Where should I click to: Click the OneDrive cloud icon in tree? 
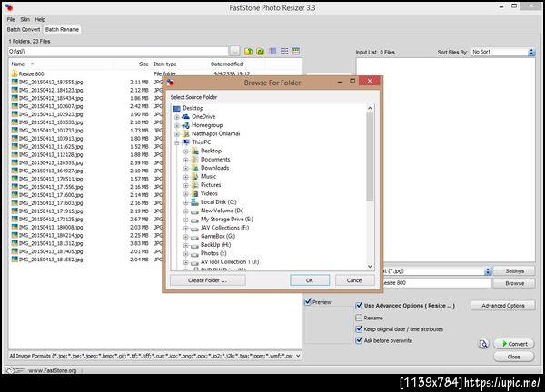tap(185, 117)
